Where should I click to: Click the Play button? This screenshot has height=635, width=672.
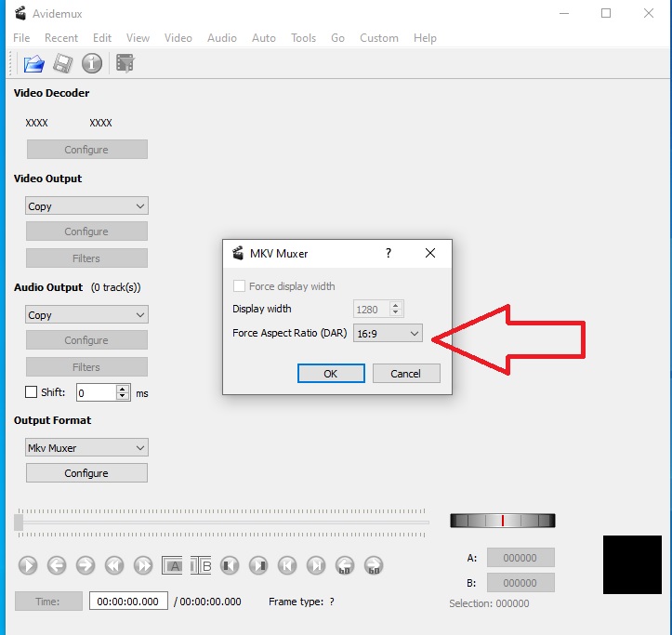(x=28, y=565)
